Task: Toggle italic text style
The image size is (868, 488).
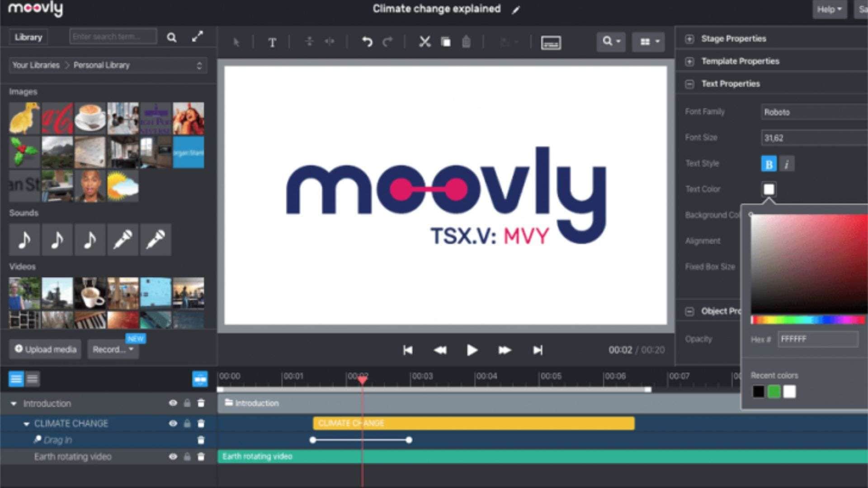Action: [x=787, y=164]
